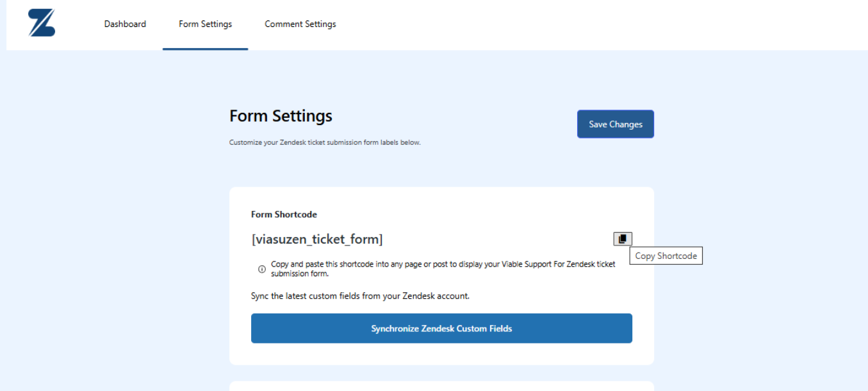Click the 'Copy and paste this shortcode' help text

click(359, 264)
